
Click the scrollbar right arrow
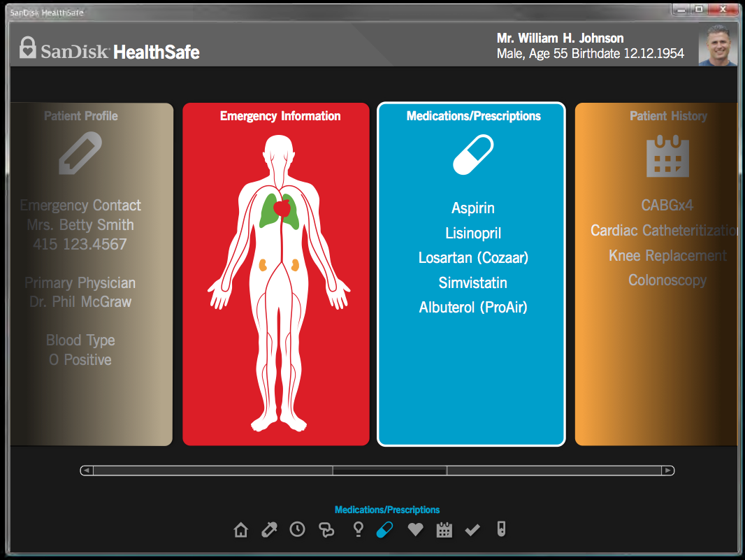(667, 471)
